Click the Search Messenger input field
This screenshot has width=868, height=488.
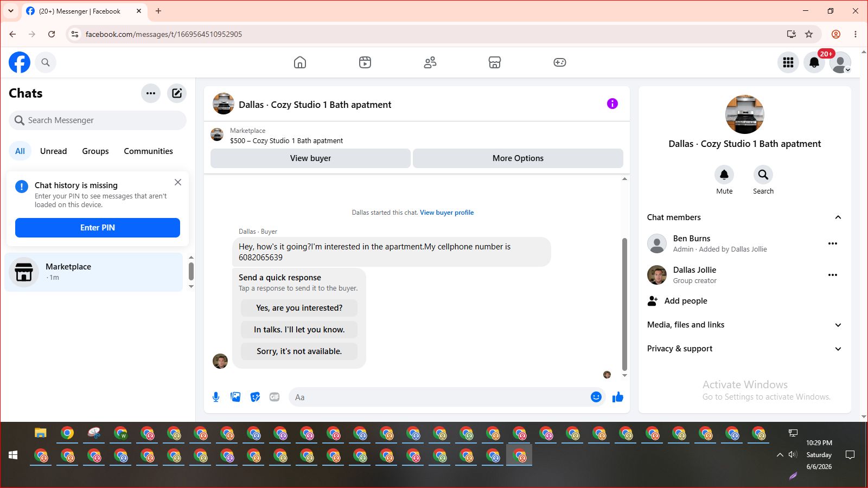point(98,120)
